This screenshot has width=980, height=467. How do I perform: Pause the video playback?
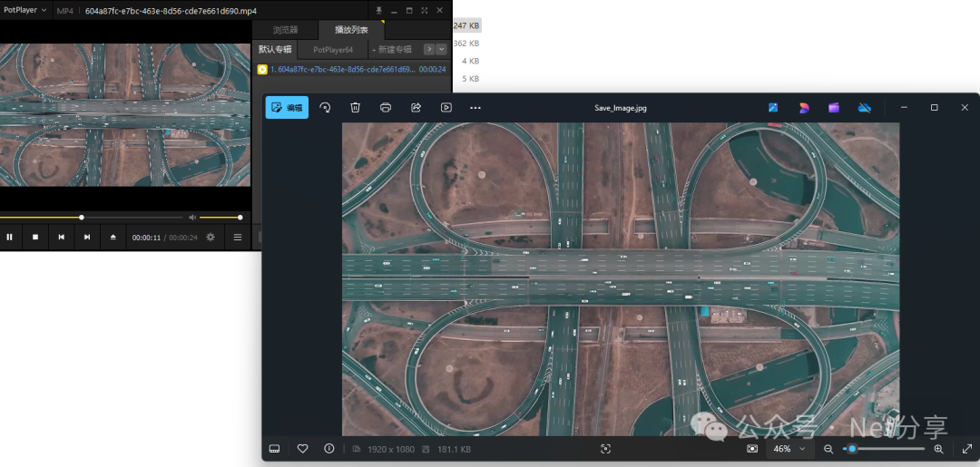pyautogui.click(x=10, y=237)
